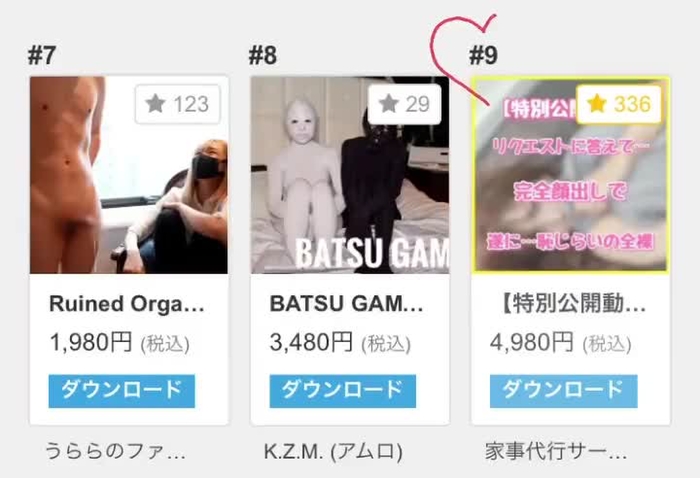
Task: Click the #9 ranking label
Action: click(x=483, y=56)
